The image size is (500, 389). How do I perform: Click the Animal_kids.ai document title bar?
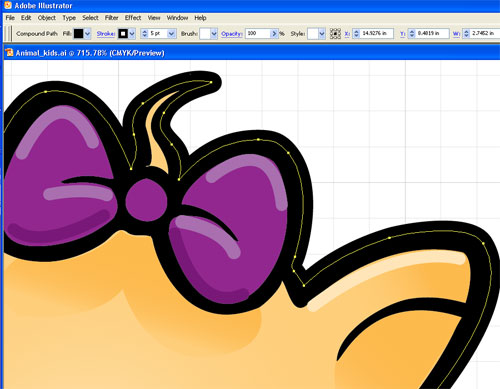[252, 53]
